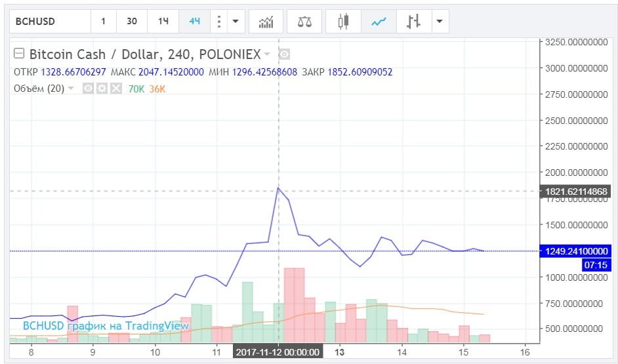Click the 36K volume average value

click(x=157, y=89)
